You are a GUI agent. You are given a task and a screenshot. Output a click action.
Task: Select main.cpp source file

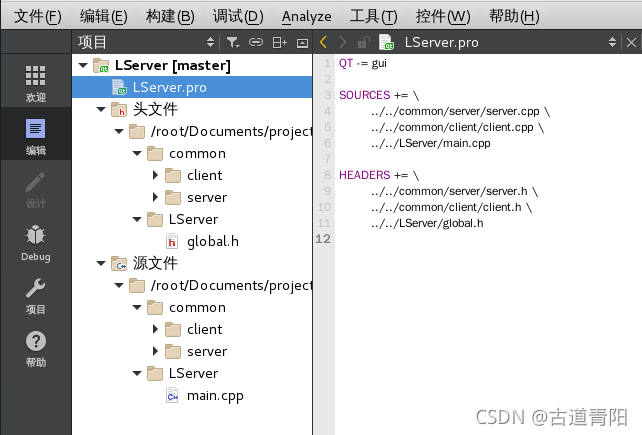215,396
